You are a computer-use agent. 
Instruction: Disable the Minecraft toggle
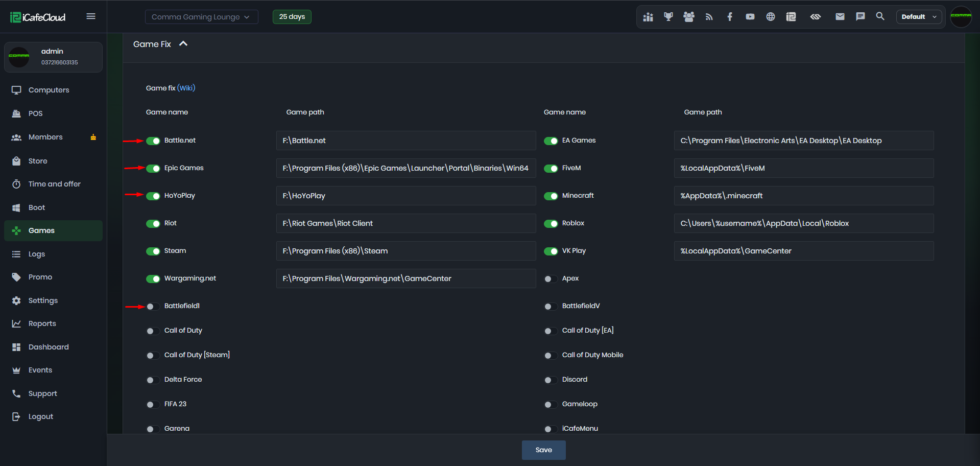tap(551, 196)
